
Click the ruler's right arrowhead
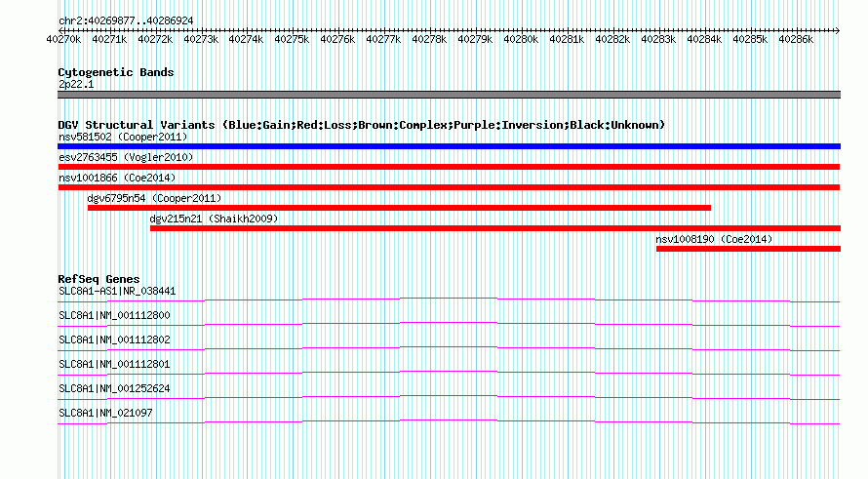[x=838, y=30]
